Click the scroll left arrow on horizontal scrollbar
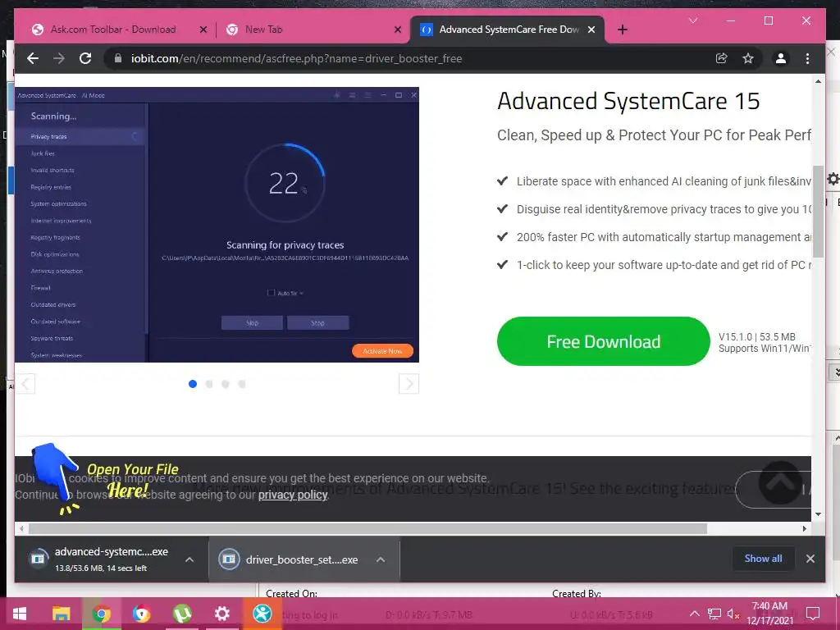The width and height of the screenshot is (840, 630). point(21,528)
